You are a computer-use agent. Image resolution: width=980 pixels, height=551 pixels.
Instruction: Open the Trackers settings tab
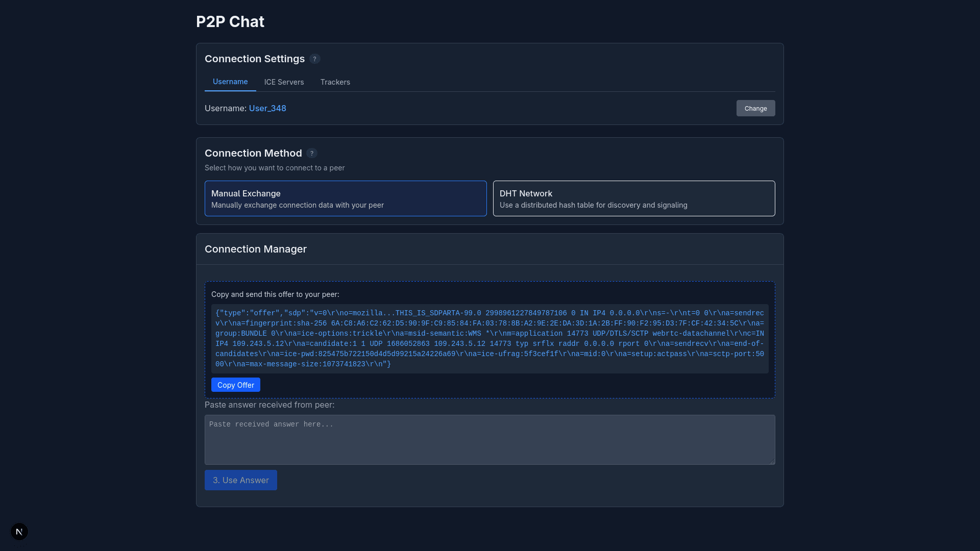pos(335,82)
